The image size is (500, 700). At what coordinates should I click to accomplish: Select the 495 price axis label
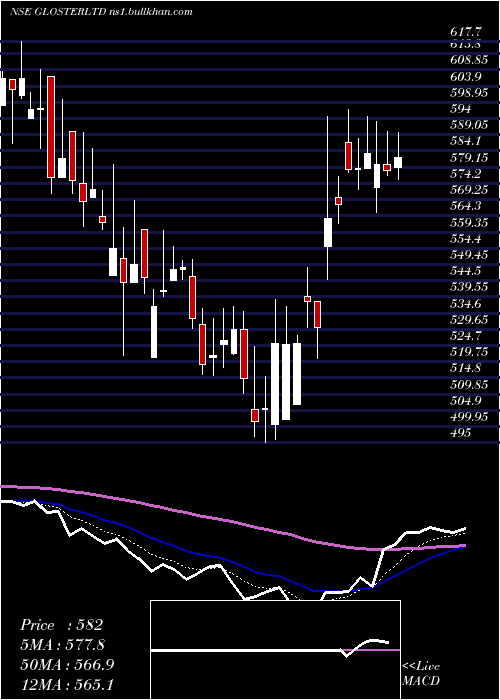click(x=460, y=432)
